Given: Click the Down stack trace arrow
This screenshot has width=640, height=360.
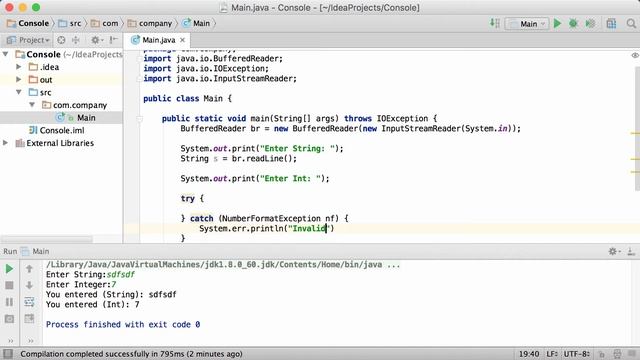Looking at the screenshot, I should coord(29,285).
